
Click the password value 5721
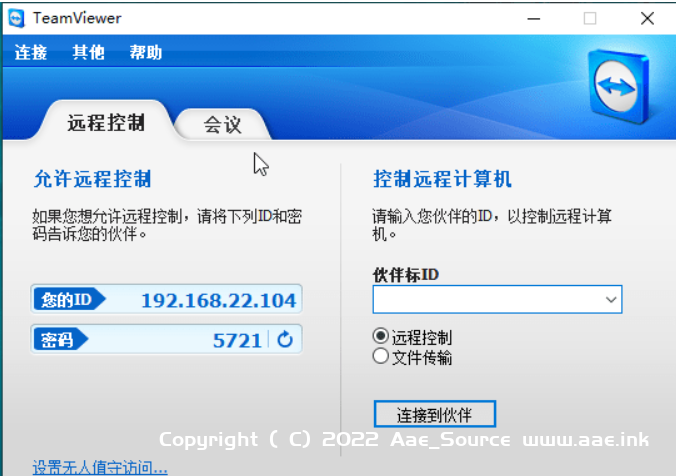point(238,341)
